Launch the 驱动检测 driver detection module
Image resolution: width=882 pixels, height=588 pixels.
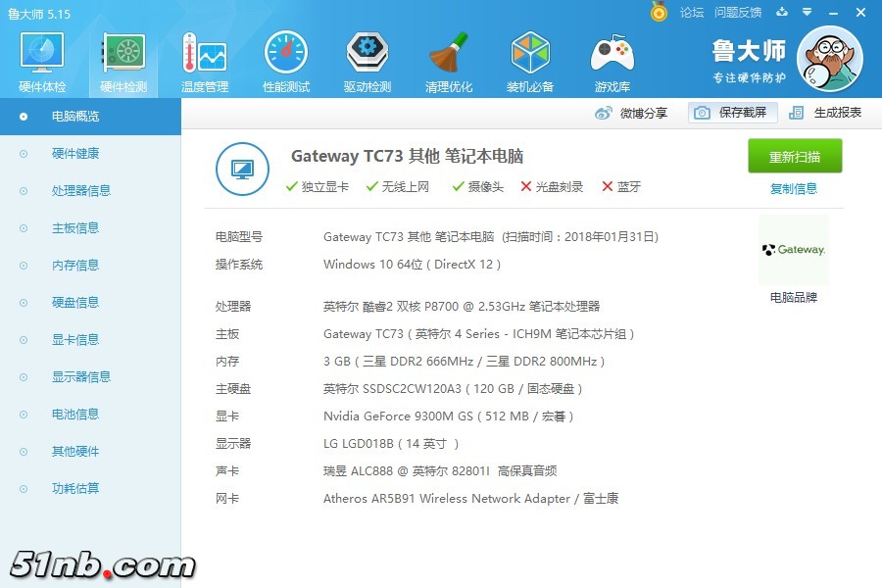pyautogui.click(x=367, y=61)
